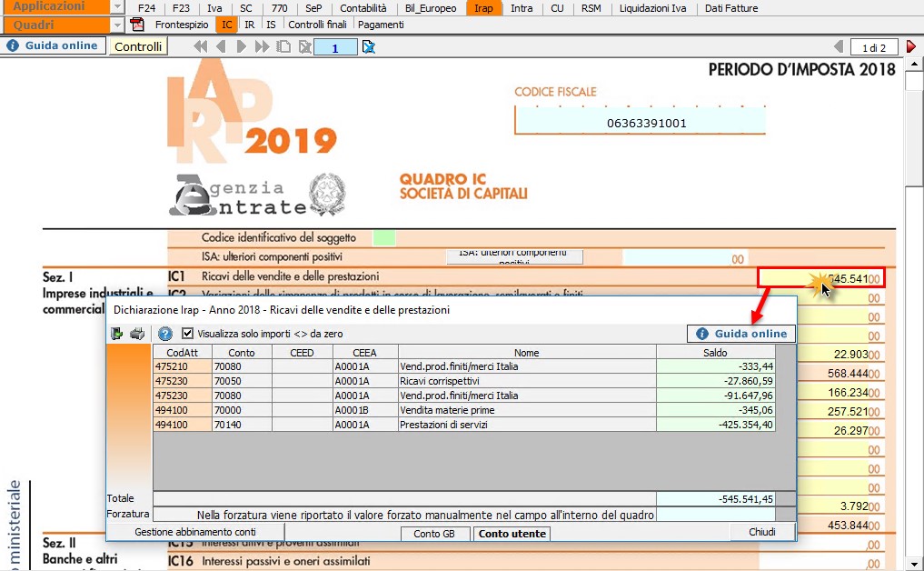924x571 pixels.
Task: Select the Conto GB button
Action: pos(434,534)
